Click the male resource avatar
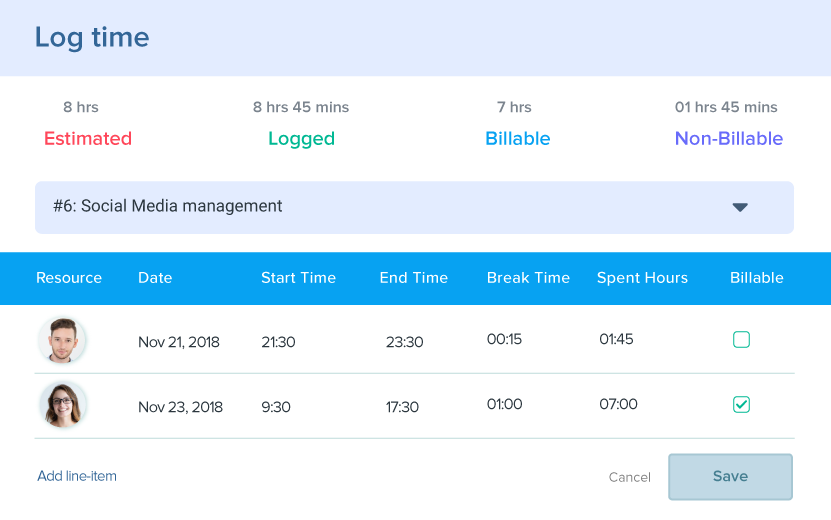The image size is (831, 520). pos(63,340)
